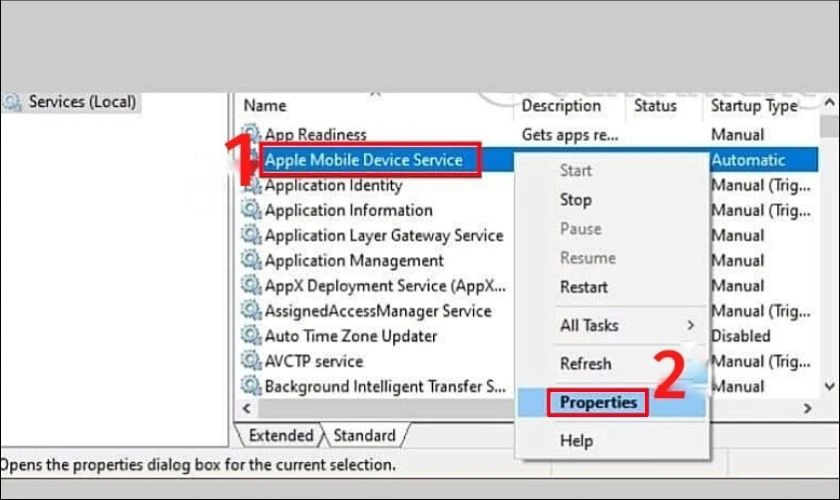This screenshot has width=840, height=500.
Task: Sort by the Description column header
Action: pos(561,106)
